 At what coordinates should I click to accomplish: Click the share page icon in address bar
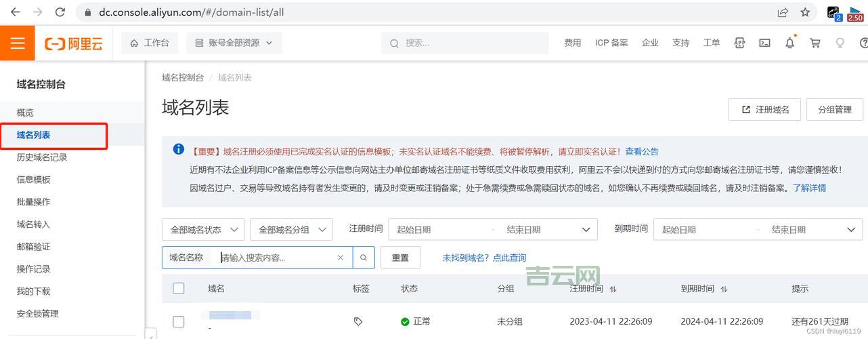click(783, 12)
